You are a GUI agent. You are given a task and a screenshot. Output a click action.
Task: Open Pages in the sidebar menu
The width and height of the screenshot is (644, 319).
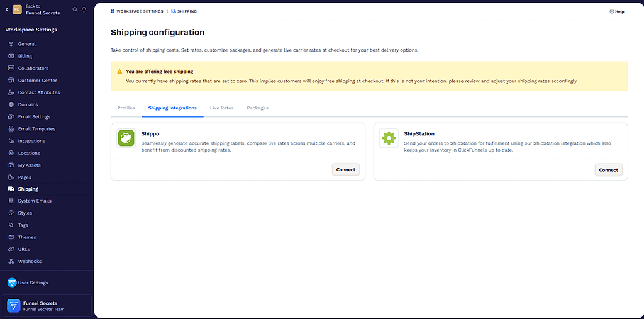tap(25, 177)
